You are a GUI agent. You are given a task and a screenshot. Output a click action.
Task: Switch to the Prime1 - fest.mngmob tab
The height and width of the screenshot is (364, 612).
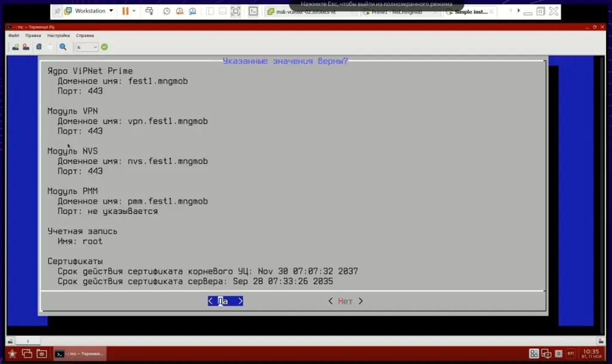[x=398, y=12]
